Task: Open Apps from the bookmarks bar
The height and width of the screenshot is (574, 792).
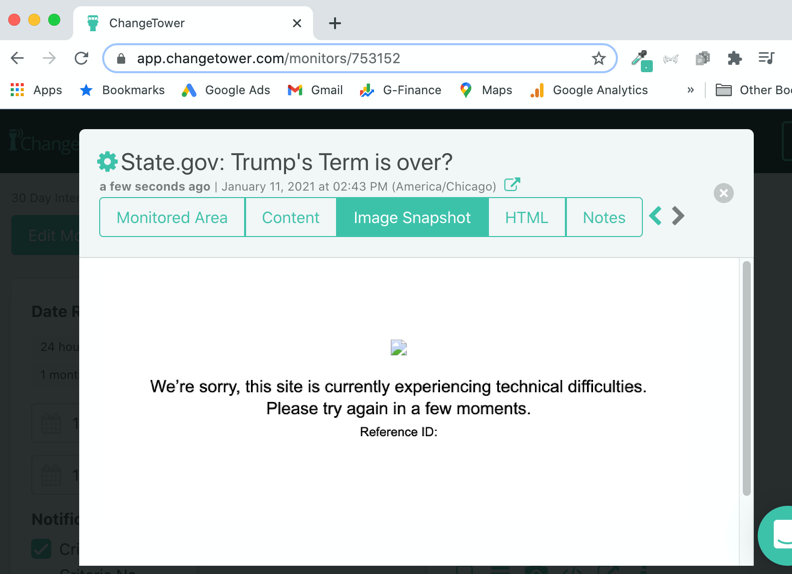Action: coord(36,90)
